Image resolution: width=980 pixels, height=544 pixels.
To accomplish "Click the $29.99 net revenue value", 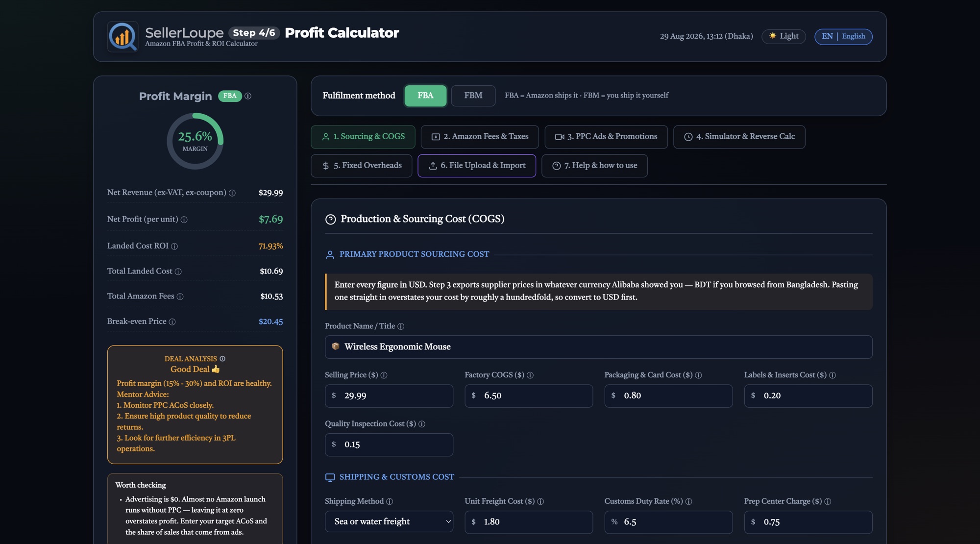I will point(270,193).
